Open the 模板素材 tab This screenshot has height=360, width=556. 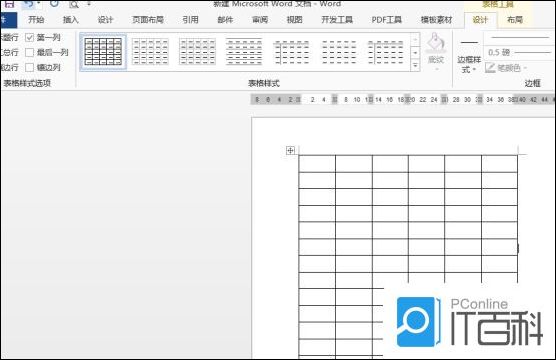(x=437, y=20)
